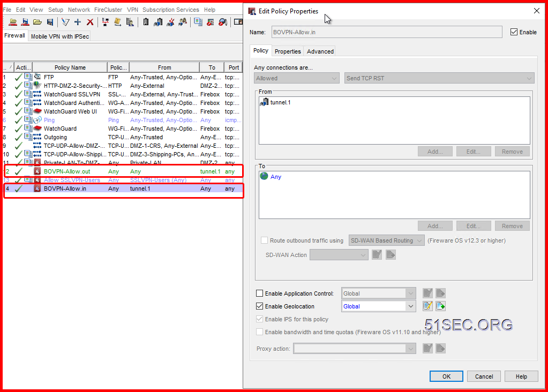Open the SD-WAN Based Routing dropdown
This screenshot has width=548, height=392.
(387, 240)
